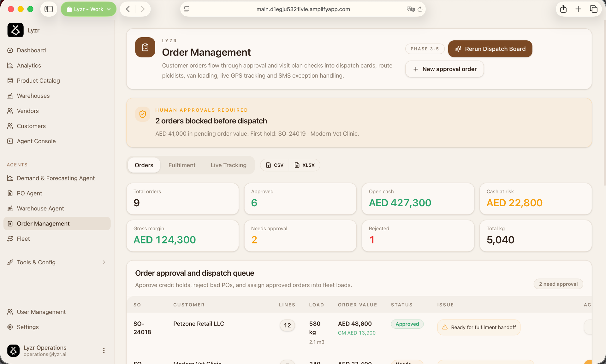Click the AED 48,600 order value
Viewport: 606px width, 364px height.
[355, 324]
